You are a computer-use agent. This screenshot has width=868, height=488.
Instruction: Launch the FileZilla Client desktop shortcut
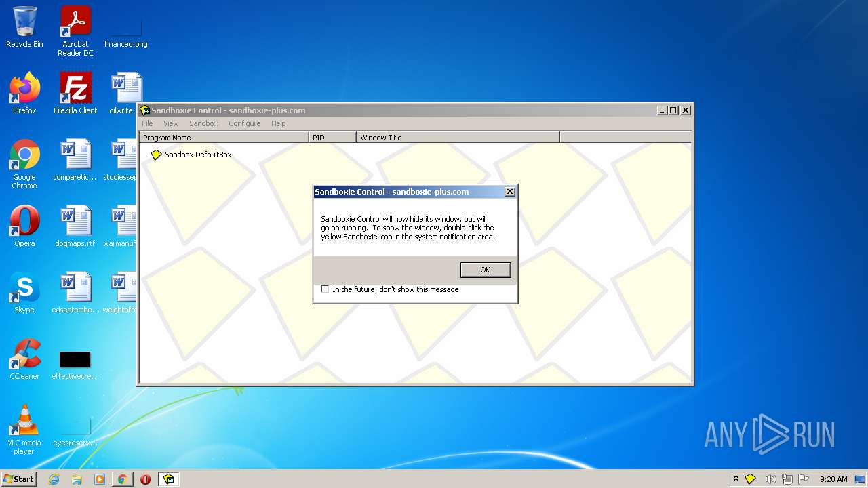pos(75,94)
